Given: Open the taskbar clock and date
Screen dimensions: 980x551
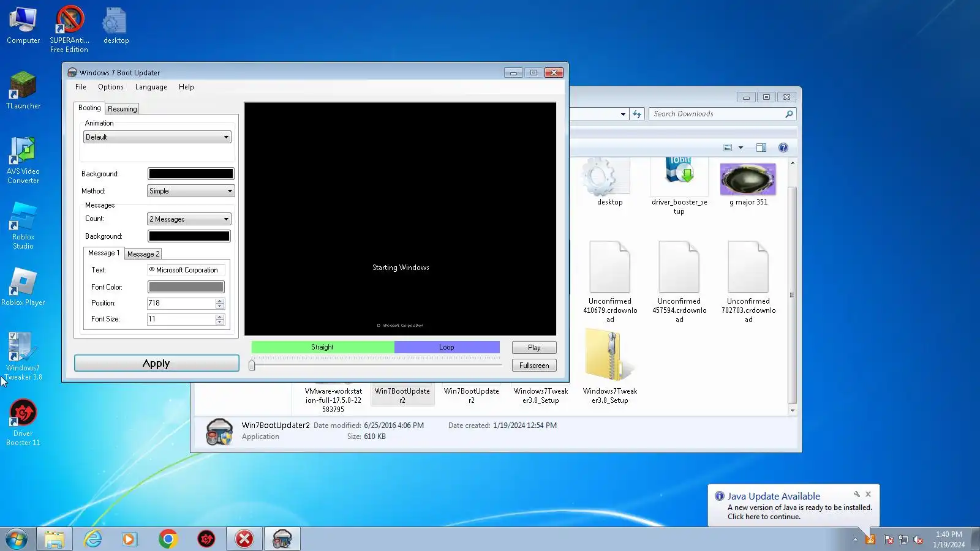Looking at the screenshot, I should tap(949, 539).
